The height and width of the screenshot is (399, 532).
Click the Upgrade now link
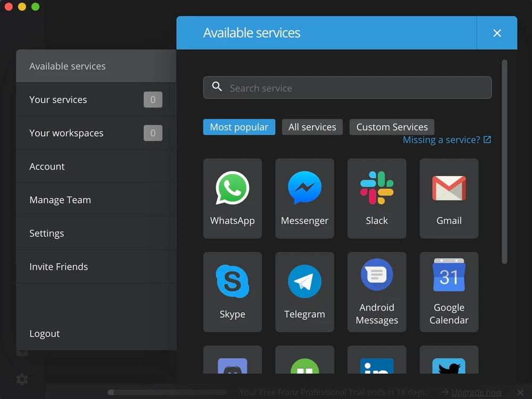click(x=476, y=393)
